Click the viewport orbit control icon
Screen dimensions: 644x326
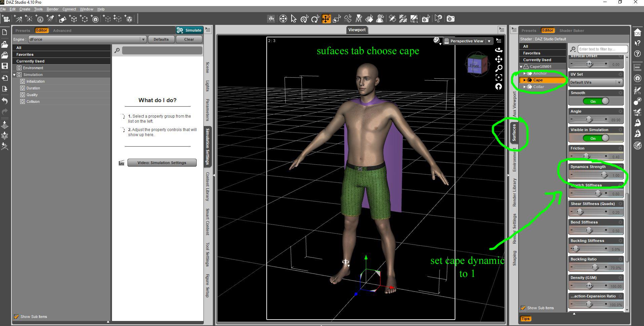click(499, 50)
